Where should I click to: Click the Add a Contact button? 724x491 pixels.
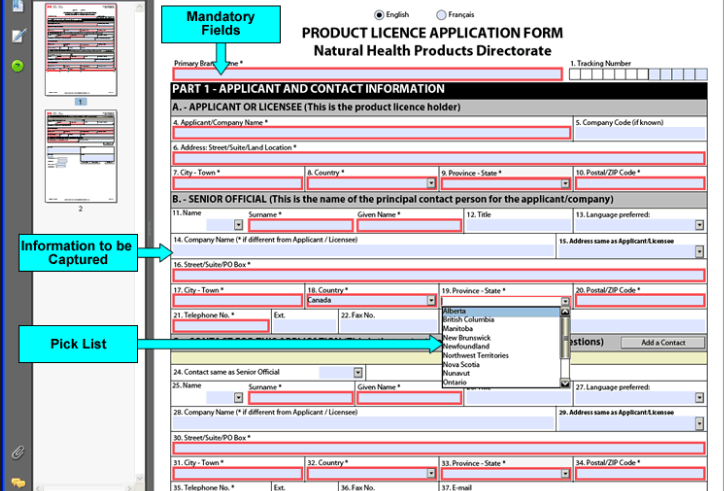663,343
